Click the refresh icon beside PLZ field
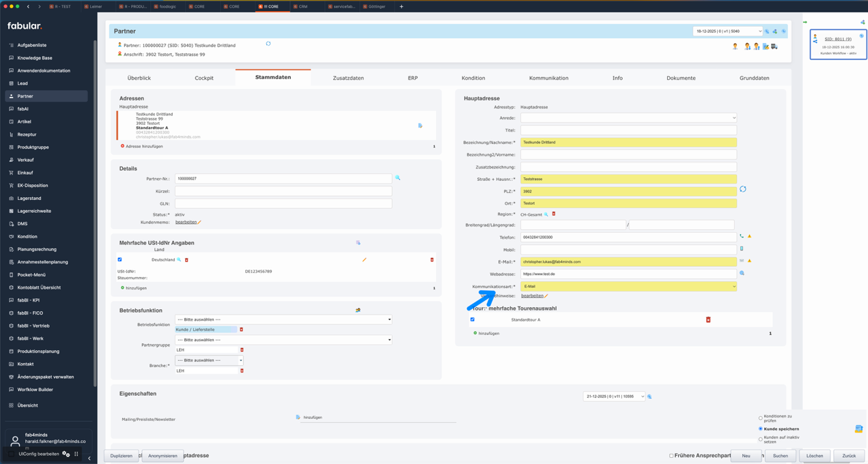Viewport: 868px width, 464px height. 743,189
